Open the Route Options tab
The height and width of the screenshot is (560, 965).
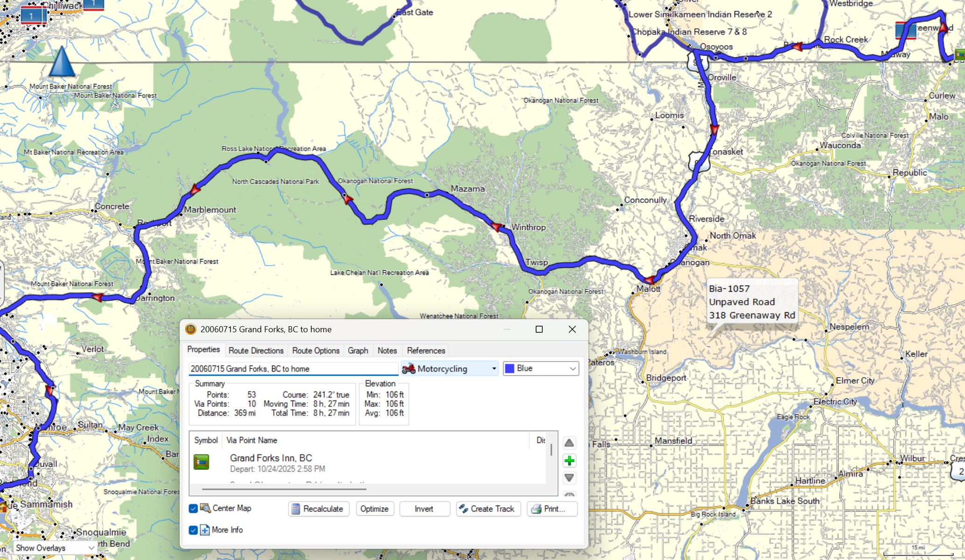click(315, 350)
